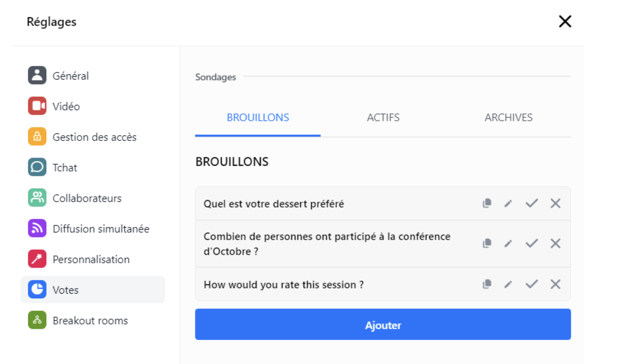Viewport: 621px width, 364px height.
Task: Edit the 'Quel est votre dessert préféré' poll
Action: [x=508, y=203]
